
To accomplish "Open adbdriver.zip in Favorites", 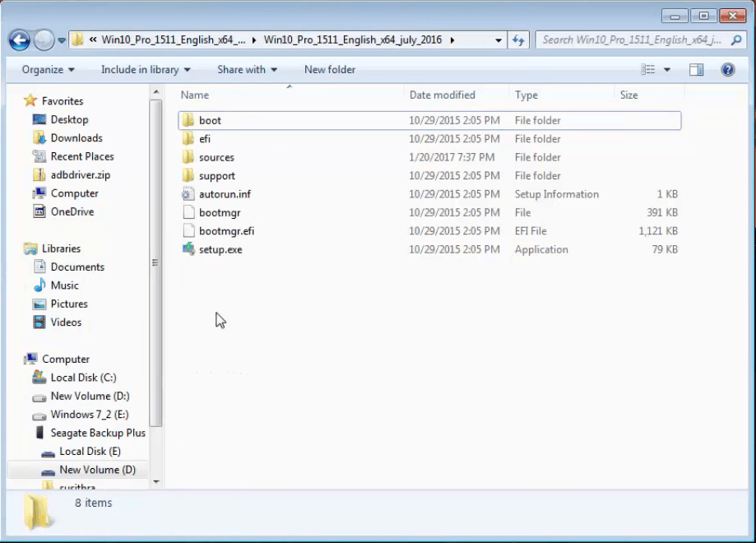I will [81, 175].
